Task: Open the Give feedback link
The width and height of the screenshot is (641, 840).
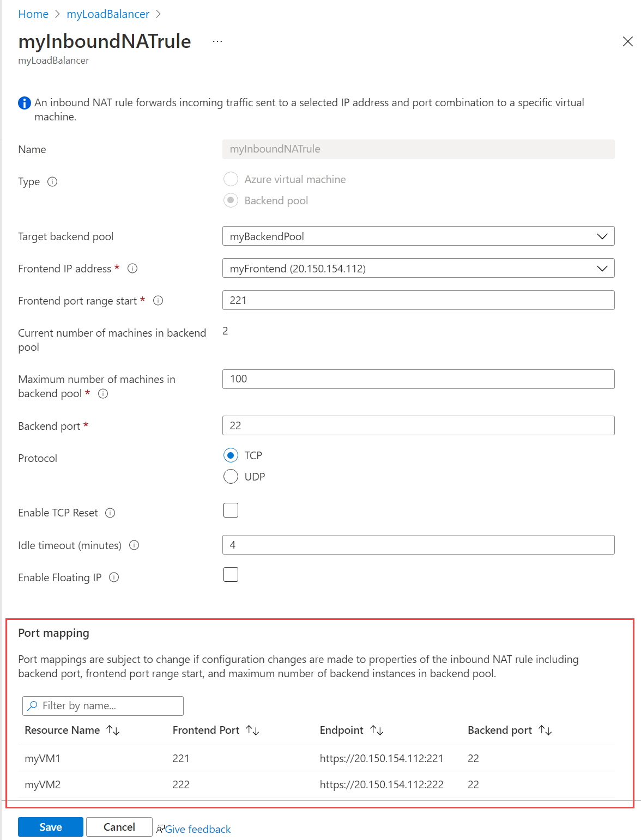Action: (197, 829)
